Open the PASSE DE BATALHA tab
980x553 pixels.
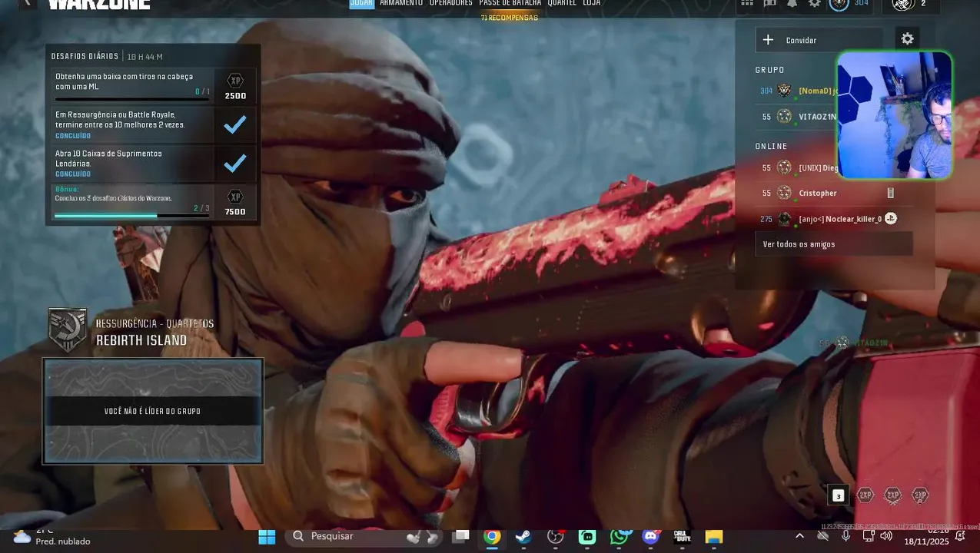click(x=510, y=3)
